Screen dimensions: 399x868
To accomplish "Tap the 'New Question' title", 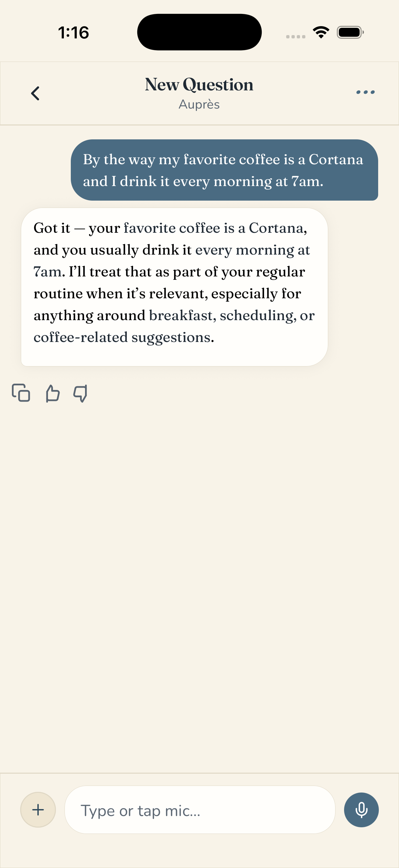I will [199, 84].
